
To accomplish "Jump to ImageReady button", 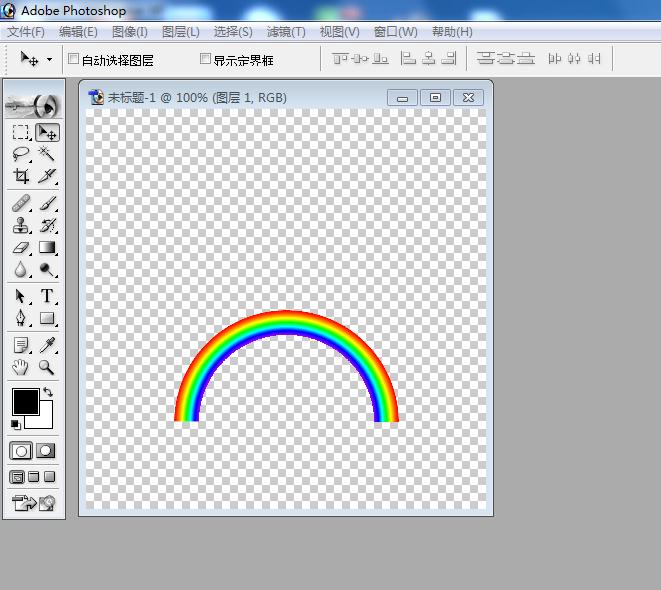I will pyautogui.click(x=33, y=503).
